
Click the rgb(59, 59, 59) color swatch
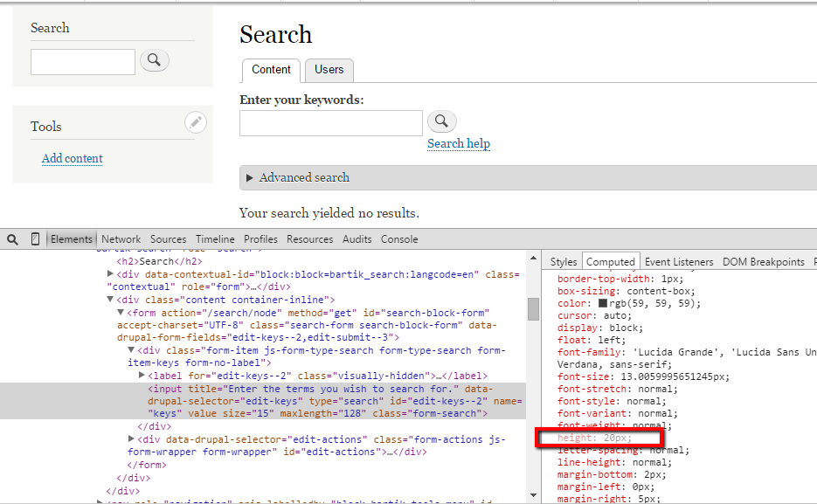[603, 303]
